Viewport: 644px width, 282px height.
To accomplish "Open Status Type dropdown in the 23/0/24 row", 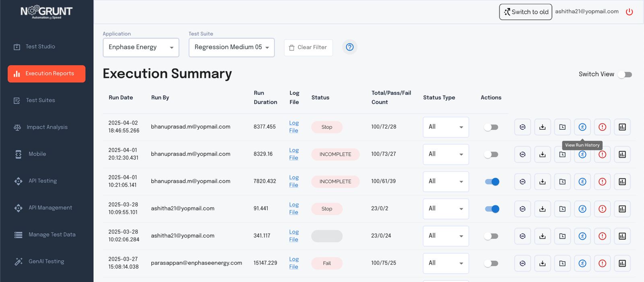I will 446,236.
